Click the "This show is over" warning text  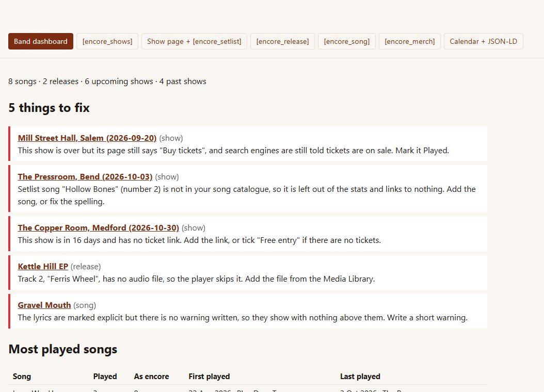[x=233, y=151]
